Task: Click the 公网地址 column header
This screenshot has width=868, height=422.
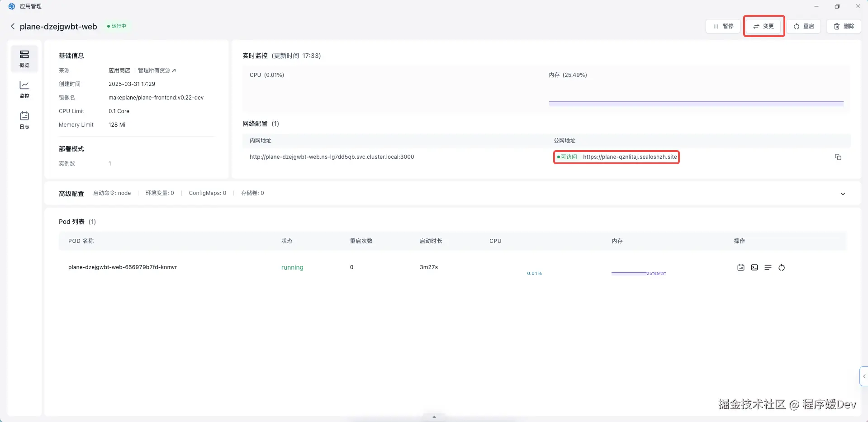Action: (x=564, y=141)
